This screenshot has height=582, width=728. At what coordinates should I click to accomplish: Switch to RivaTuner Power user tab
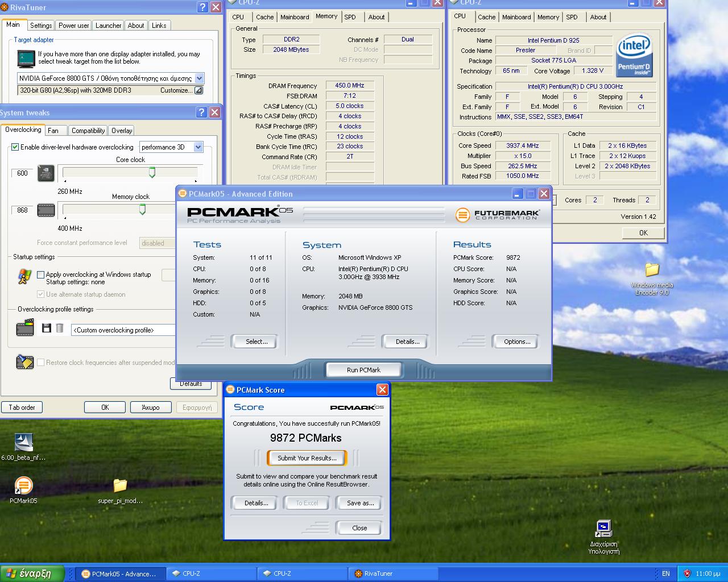click(x=74, y=25)
